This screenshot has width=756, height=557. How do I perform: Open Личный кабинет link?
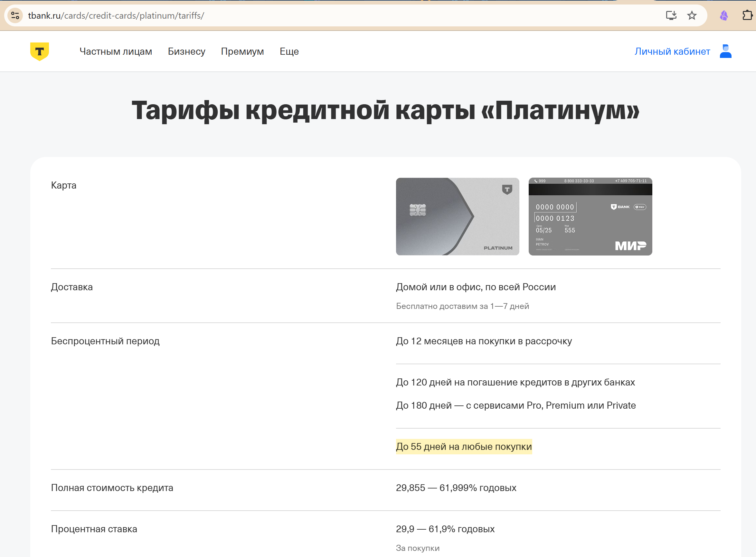click(x=672, y=51)
